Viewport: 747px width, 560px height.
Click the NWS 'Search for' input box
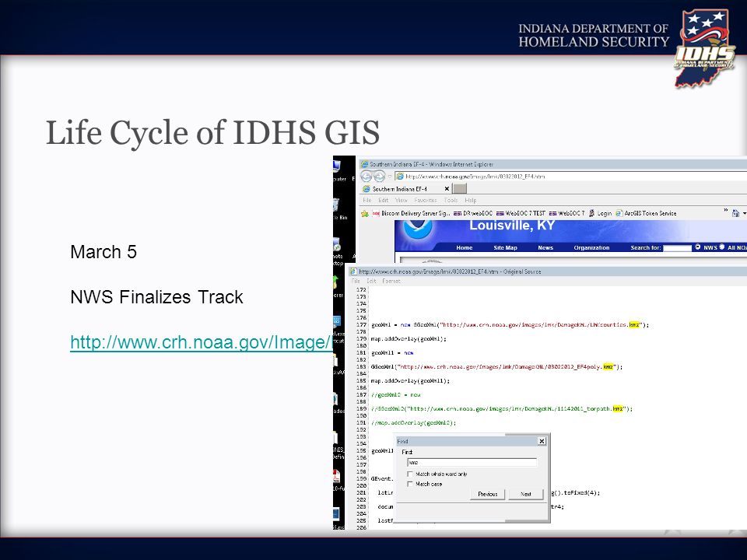tap(677, 247)
